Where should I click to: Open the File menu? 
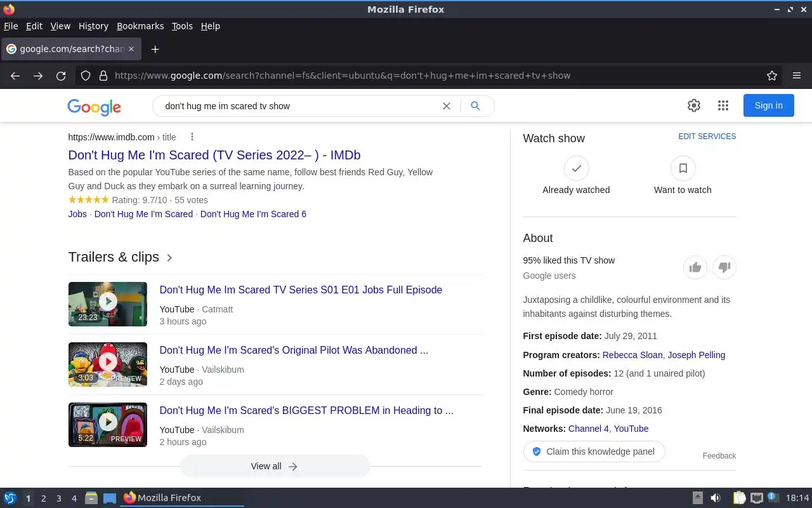tap(11, 26)
